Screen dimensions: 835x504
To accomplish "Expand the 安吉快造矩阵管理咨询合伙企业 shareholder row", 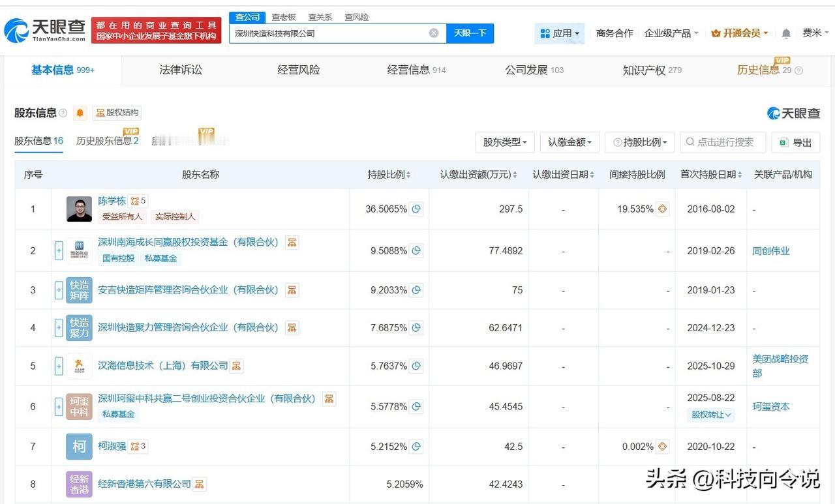I will point(59,290).
